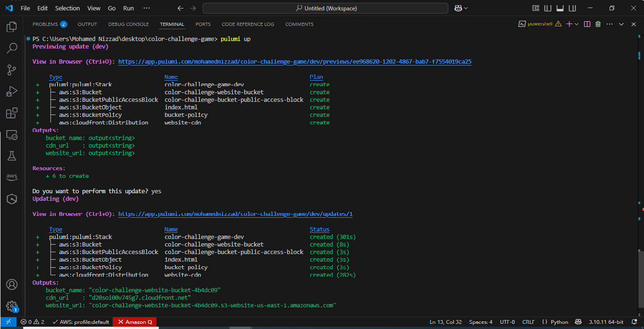Viewport: 644px width, 329px height.
Task: Toggle the secondary side bar
Action: 572,8
